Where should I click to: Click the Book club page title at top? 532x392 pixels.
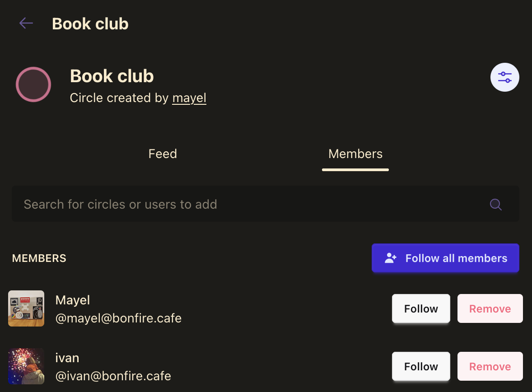[90, 23]
